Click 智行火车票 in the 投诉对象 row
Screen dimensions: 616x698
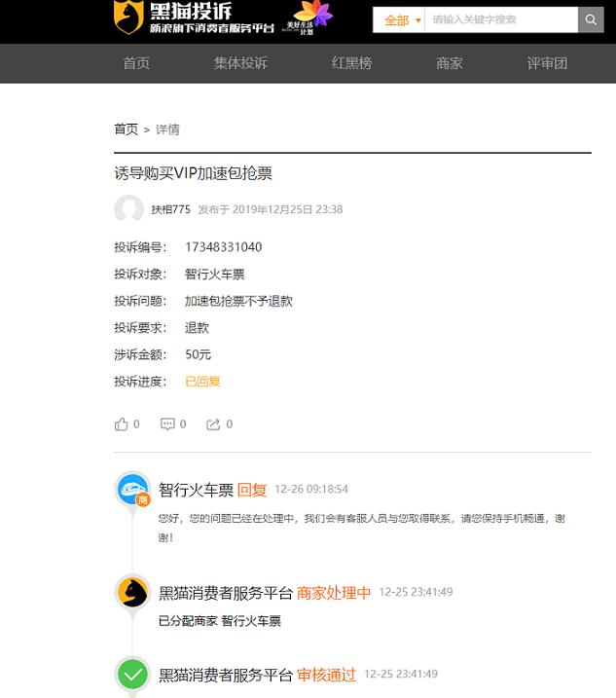pos(215,275)
